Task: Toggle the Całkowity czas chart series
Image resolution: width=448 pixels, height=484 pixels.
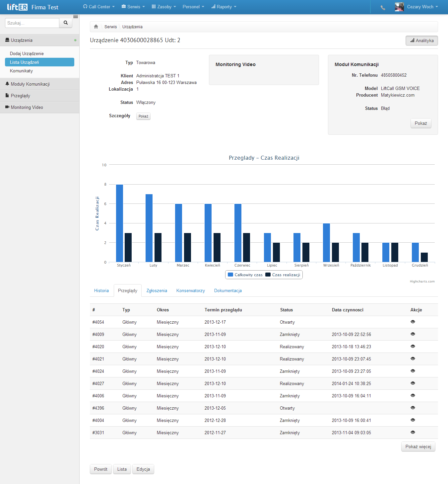Action: point(245,275)
